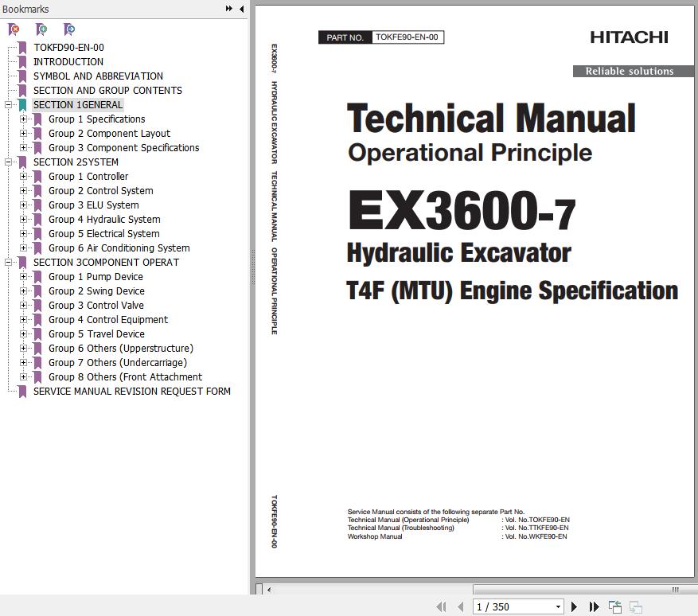698x616 pixels.
Task: Click the part number TOKFE90-EN-00 box
Action: [381, 37]
